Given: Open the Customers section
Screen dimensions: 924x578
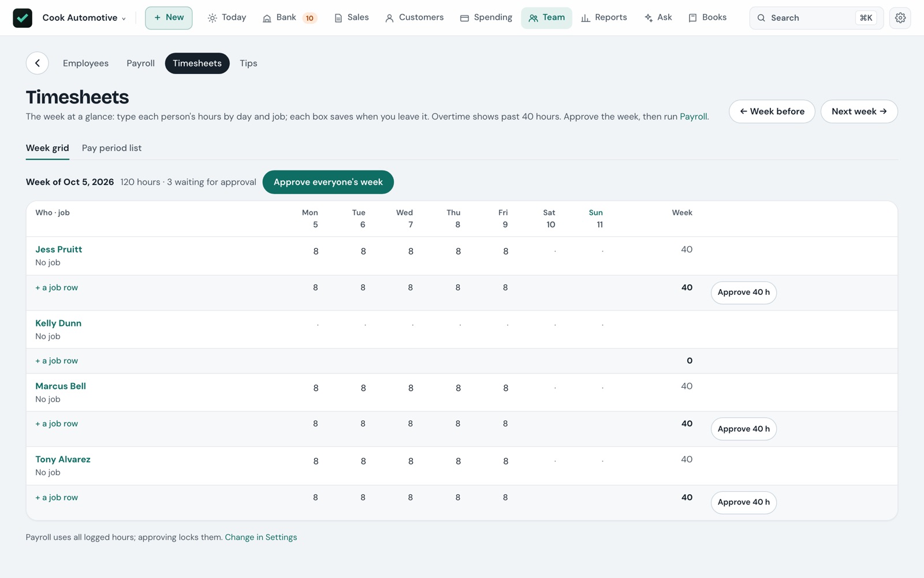Looking at the screenshot, I should click(x=414, y=18).
